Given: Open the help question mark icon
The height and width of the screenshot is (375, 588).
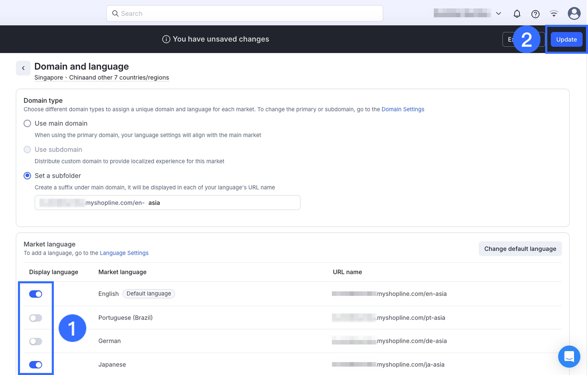Looking at the screenshot, I should (535, 14).
